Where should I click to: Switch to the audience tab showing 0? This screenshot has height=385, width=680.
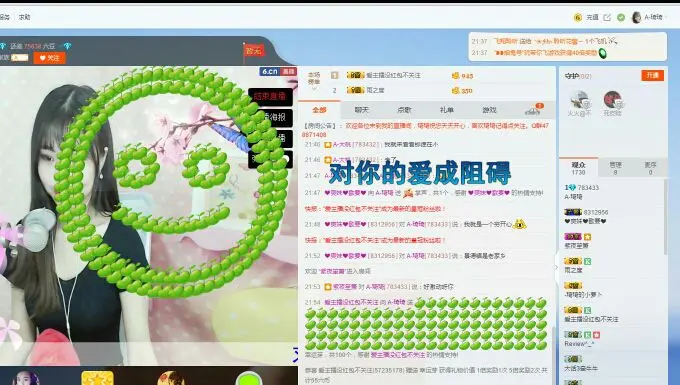pyautogui.click(x=650, y=168)
